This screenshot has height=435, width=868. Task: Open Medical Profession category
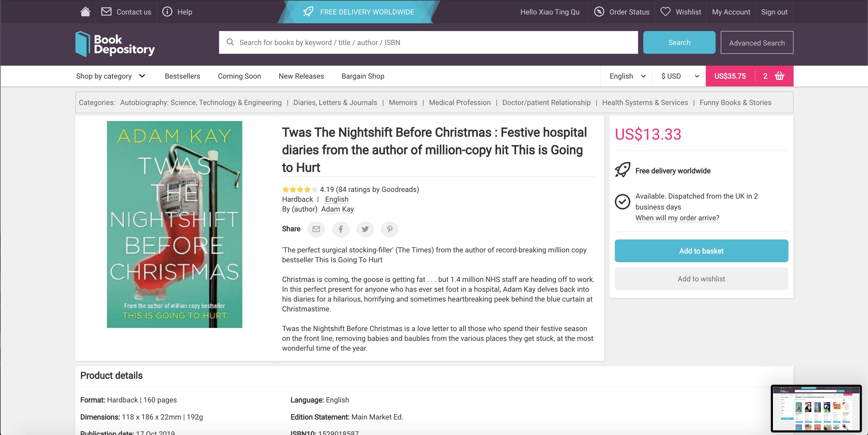click(460, 102)
